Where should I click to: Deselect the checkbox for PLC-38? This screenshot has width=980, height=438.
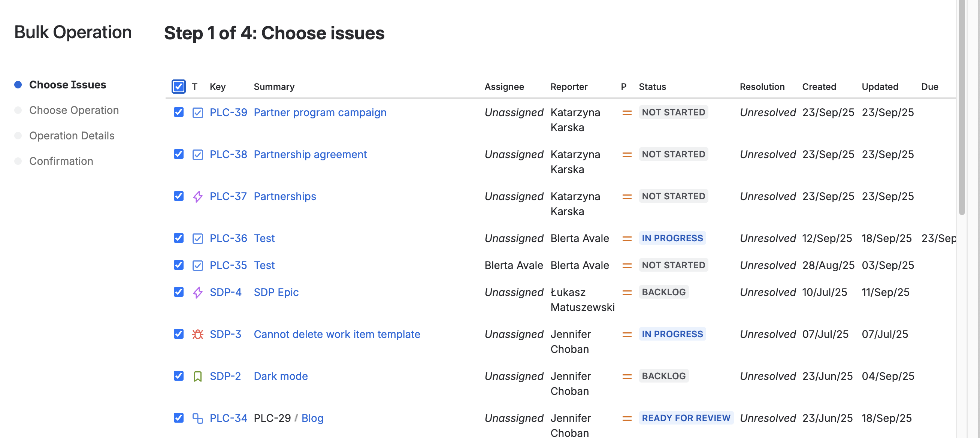pyautogui.click(x=178, y=154)
